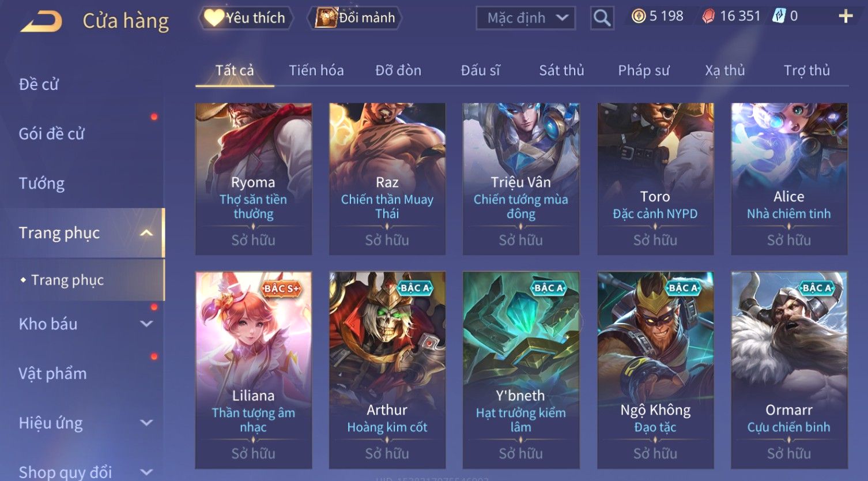Screen dimensions: 868x481
Task: Open Arthur Hoàng kim cốt skin card
Action: coord(387,370)
